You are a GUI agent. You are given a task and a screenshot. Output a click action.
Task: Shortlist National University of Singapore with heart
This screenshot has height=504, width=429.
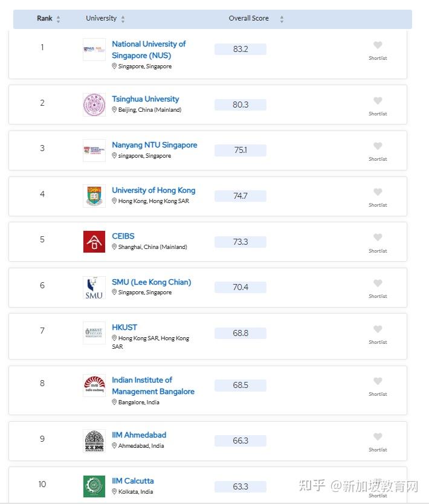pyautogui.click(x=378, y=45)
